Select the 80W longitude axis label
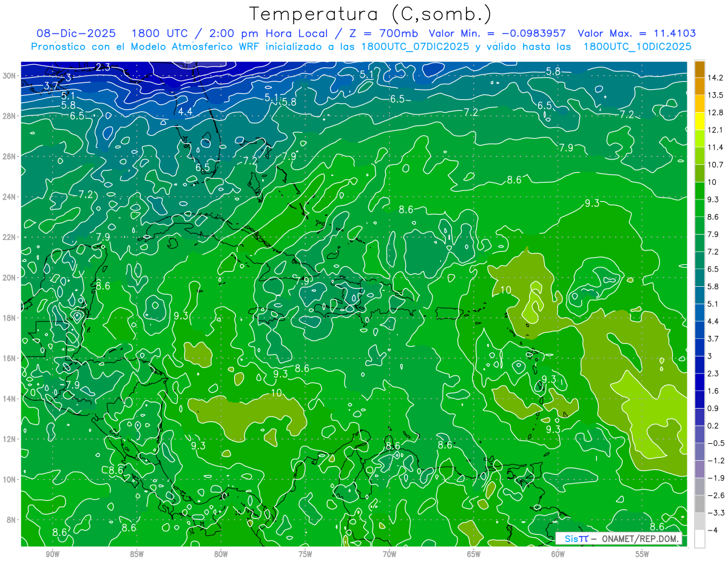Viewport: 728px width, 562px height. pyautogui.click(x=221, y=554)
